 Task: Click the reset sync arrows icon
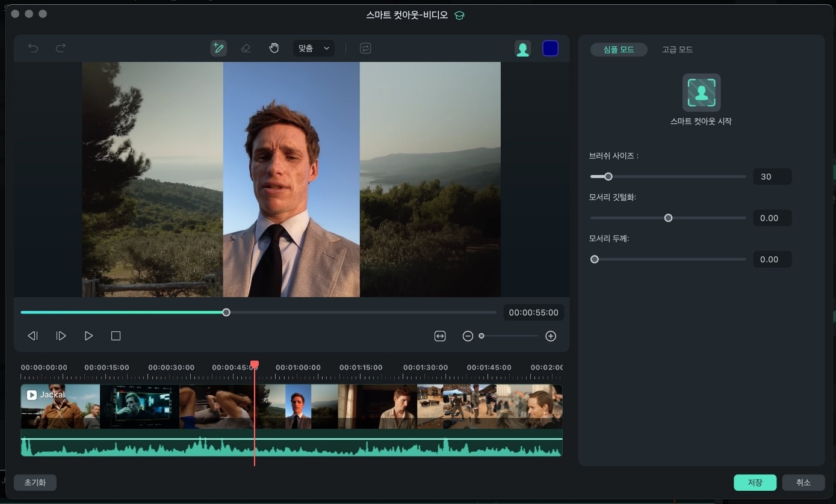[365, 48]
